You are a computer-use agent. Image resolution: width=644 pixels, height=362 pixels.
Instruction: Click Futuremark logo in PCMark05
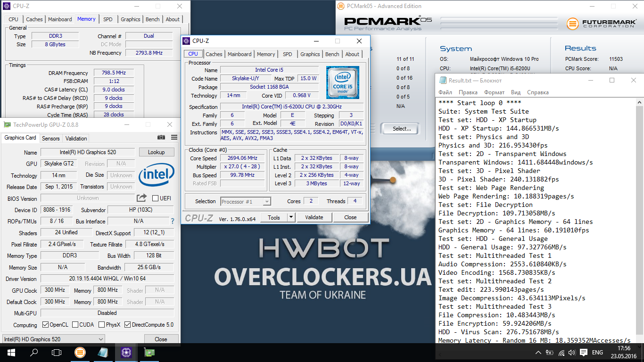coord(601,24)
